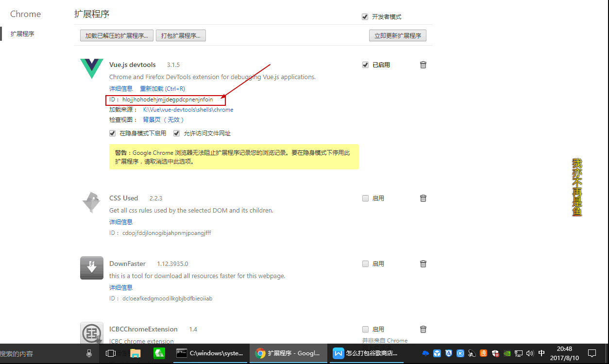Click the yellow incognito warning message
Viewport: 609px width, 364px height.
point(234,157)
